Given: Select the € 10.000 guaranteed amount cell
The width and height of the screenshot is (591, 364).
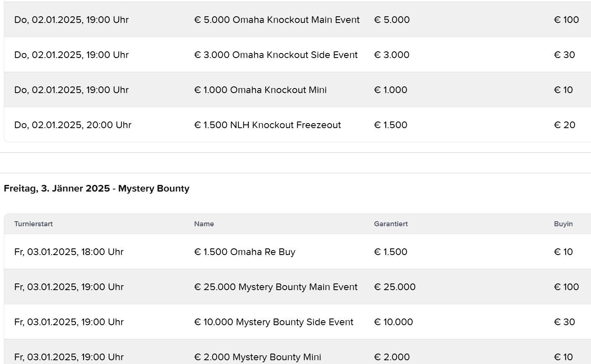Looking at the screenshot, I should pyautogui.click(x=393, y=322).
